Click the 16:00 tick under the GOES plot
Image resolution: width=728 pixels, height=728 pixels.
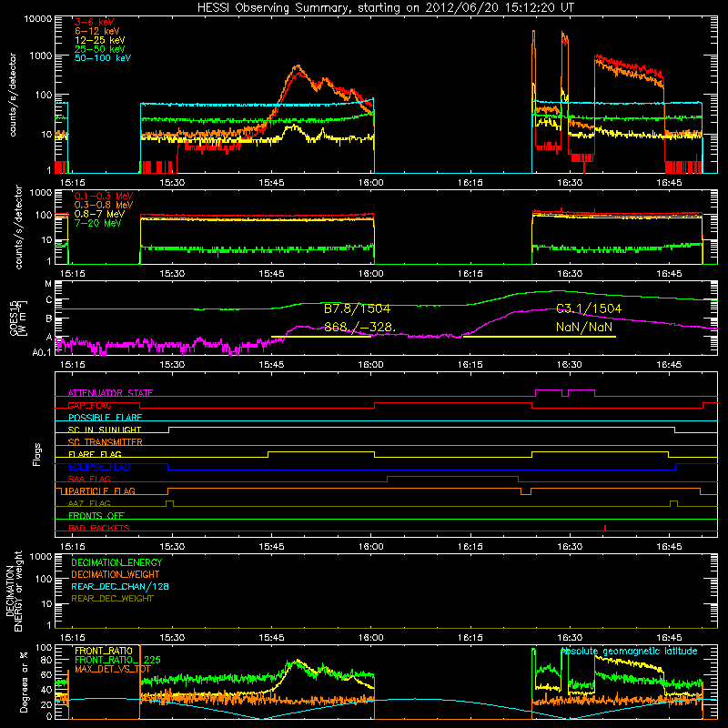(x=371, y=365)
